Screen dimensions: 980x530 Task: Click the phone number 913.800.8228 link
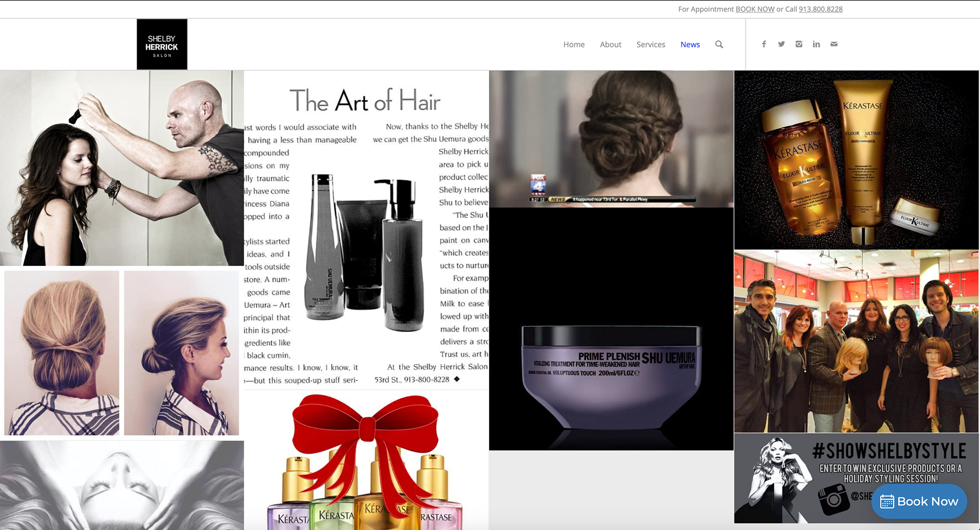click(x=820, y=9)
